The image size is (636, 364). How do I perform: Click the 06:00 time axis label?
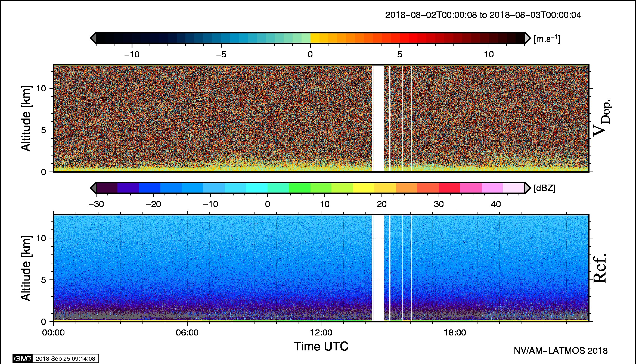pos(187,332)
